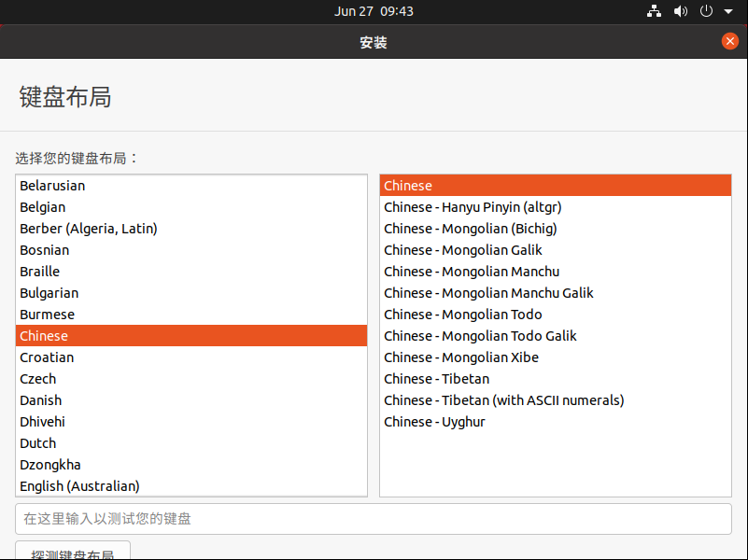Choose the Braille keyboard layout
This screenshot has width=748, height=560.
39,272
